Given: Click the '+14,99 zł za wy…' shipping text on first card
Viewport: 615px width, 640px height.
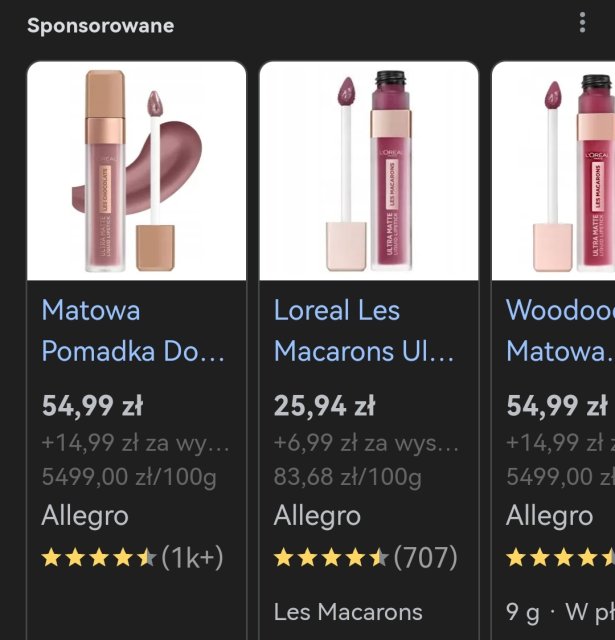Looking at the screenshot, I should click(x=135, y=442).
